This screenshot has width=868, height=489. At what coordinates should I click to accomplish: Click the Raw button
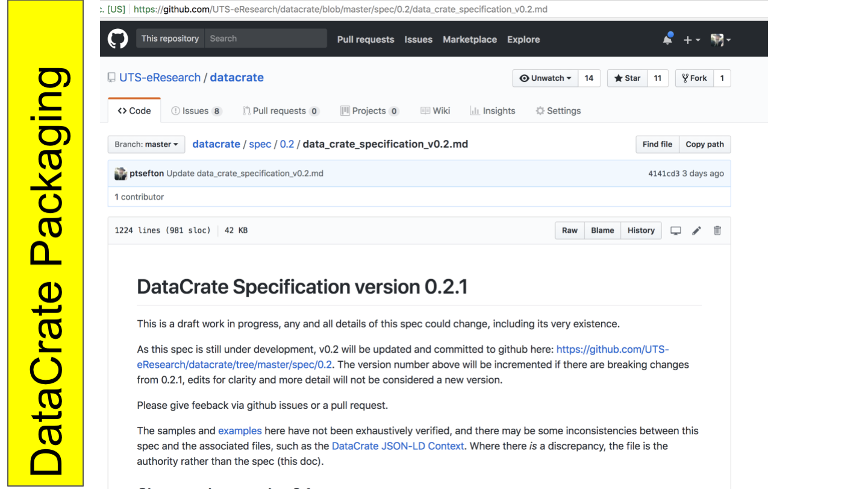tap(570, 231)
